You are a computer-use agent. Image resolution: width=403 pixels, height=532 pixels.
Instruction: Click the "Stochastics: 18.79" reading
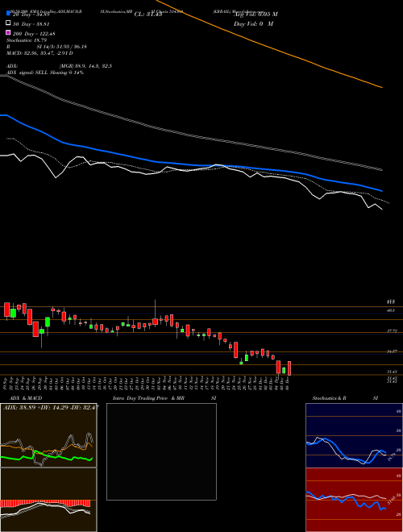click(x=27, y=40)
